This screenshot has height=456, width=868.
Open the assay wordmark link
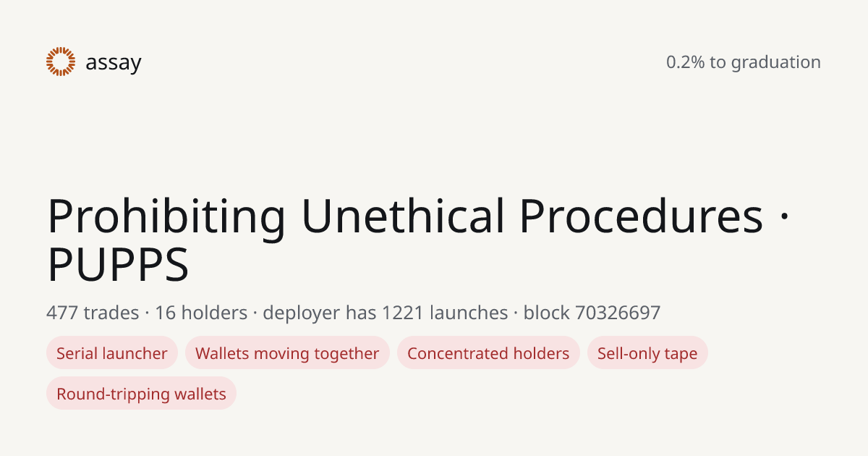tap(113, 63)
